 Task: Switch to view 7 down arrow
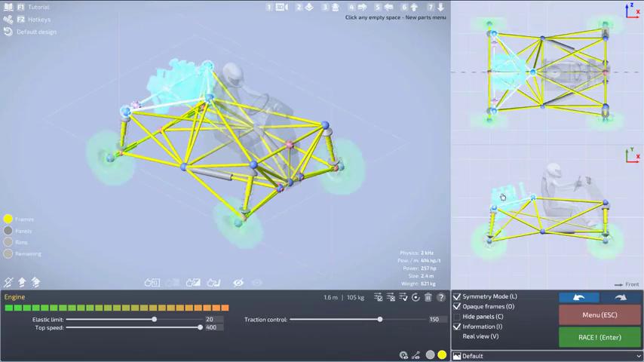[441, 8]
